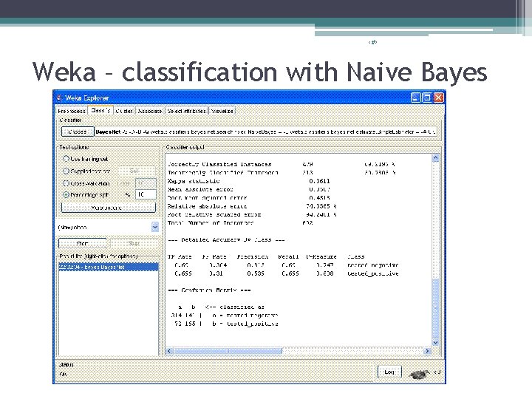Click the Stop button

(x=134, y=243)
